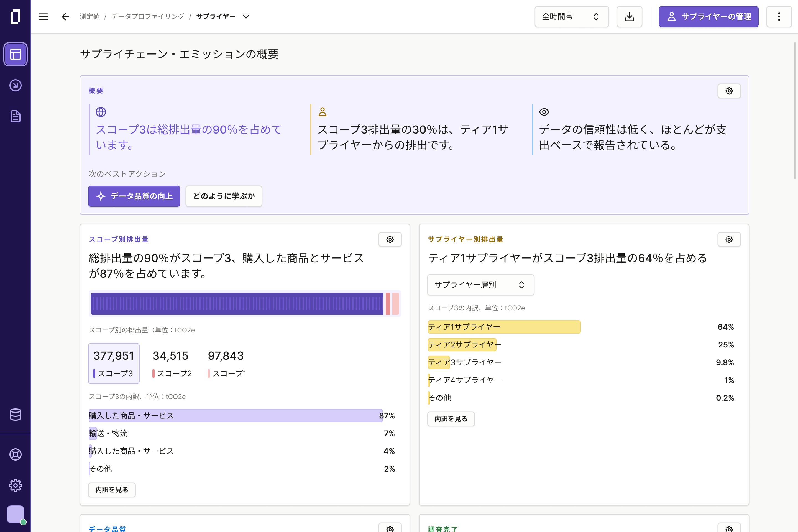Click the globe icon in the summary
This screenshot has width=798, height=532.
point(101,112)
